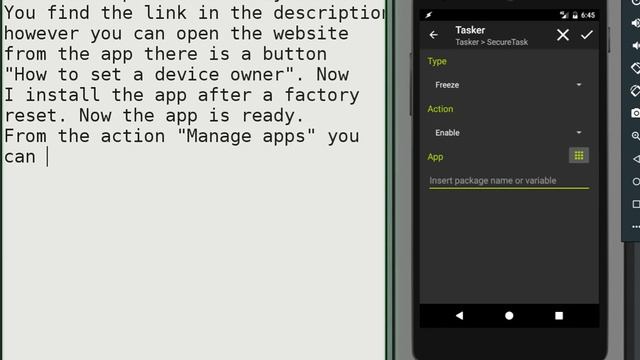Tap the Tasker > SecureTask breadcrumb text
Screen dimensions: 640x360
point(491,42)
